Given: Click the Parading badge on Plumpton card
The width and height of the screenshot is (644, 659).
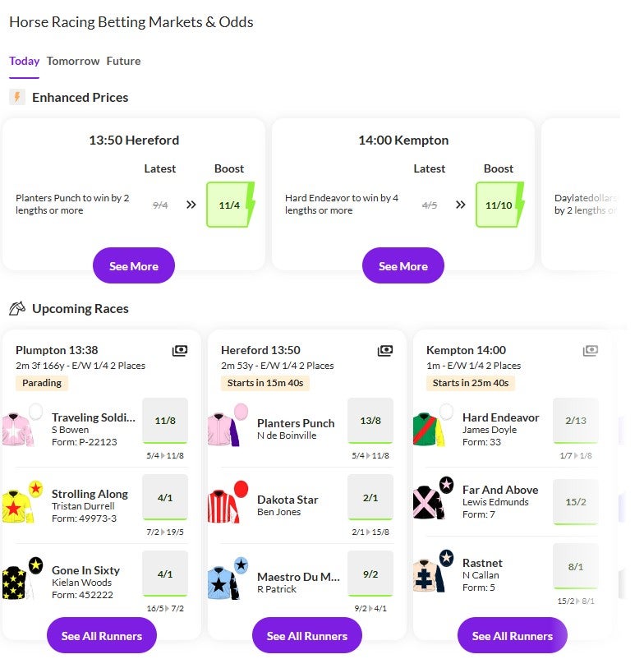Looking at the screenshot, I should (x=41, y=383).
